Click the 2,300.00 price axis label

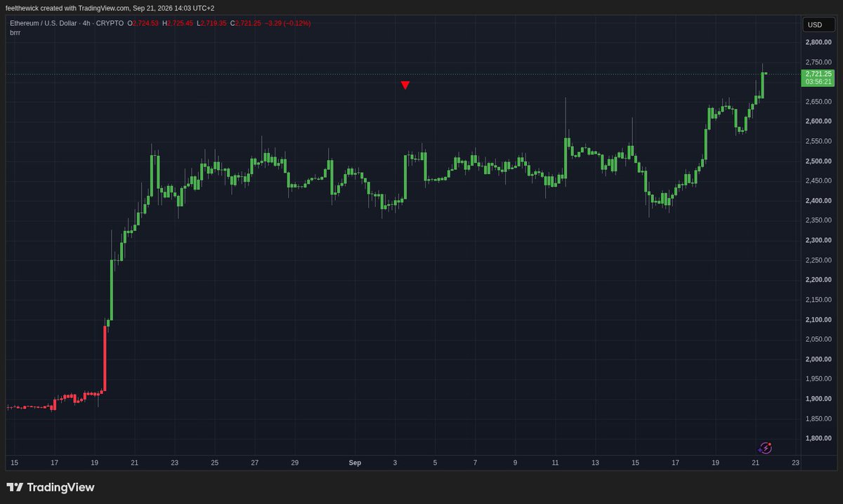point(819,241)
